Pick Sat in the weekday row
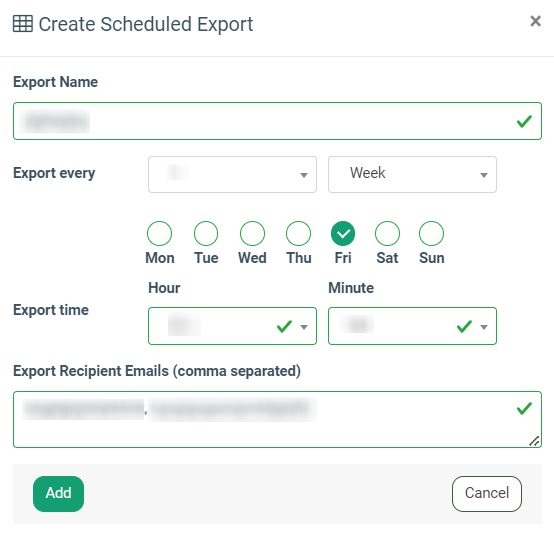This screenshot has height=534, width=554. coord(387,233)
